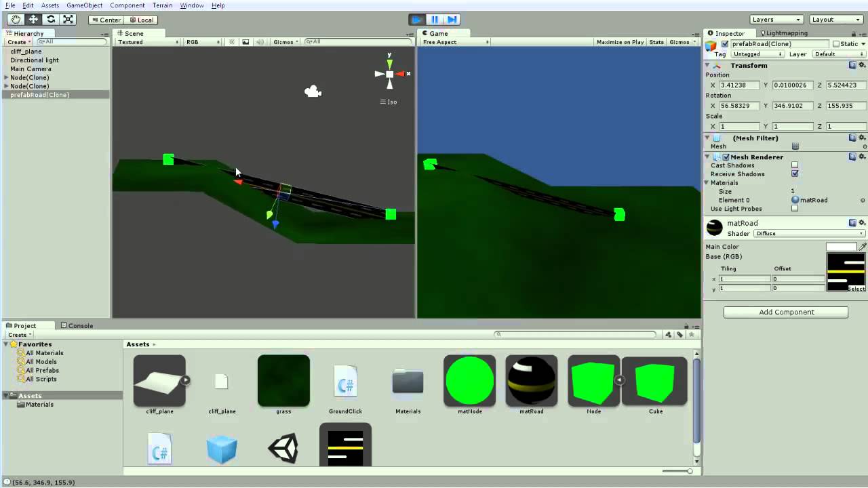Open the Layout dropdown
Screen dimensions: 868x488
tap(836, 20)
